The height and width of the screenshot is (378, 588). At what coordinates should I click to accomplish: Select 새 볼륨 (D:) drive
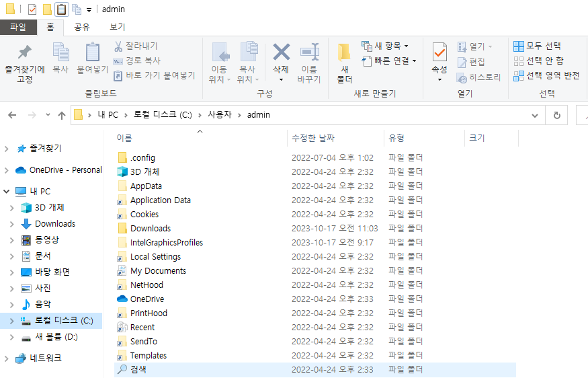[56, 337]
